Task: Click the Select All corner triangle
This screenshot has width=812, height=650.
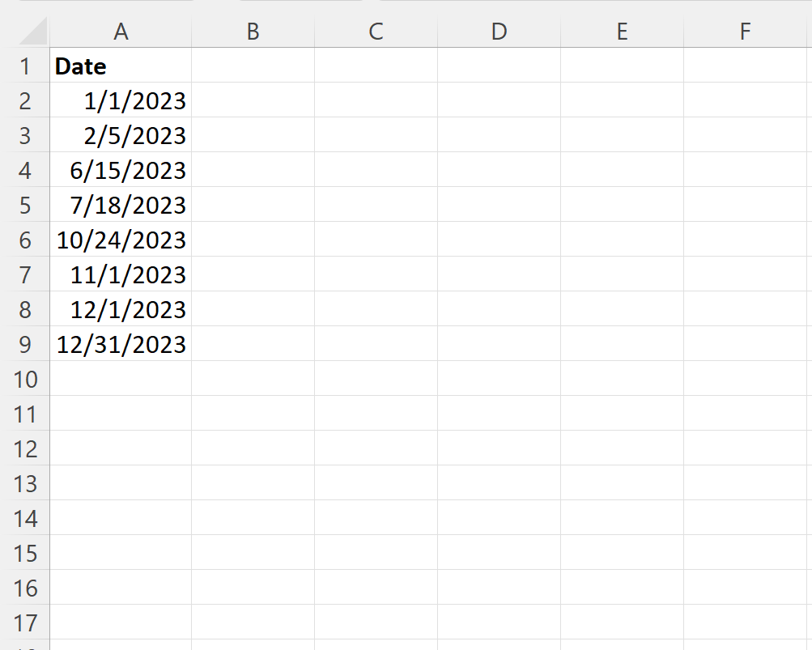Action: (x=33, y=31)
